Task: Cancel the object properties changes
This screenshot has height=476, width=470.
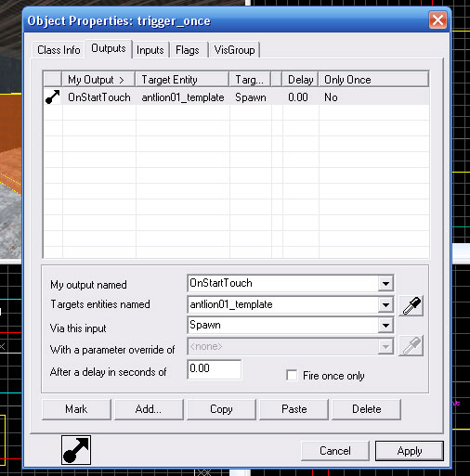Action: point(335,451)
